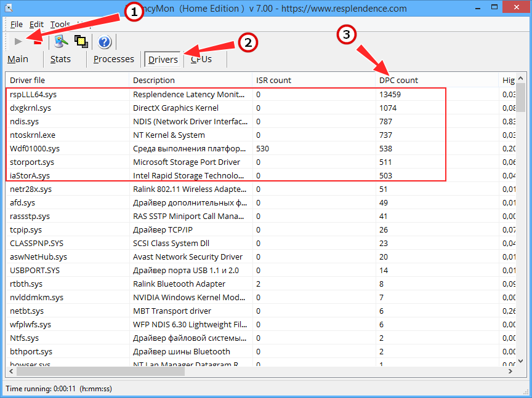The image size is (532, 398).
Task: Select the Drivers tab
Action: point(163,59)
